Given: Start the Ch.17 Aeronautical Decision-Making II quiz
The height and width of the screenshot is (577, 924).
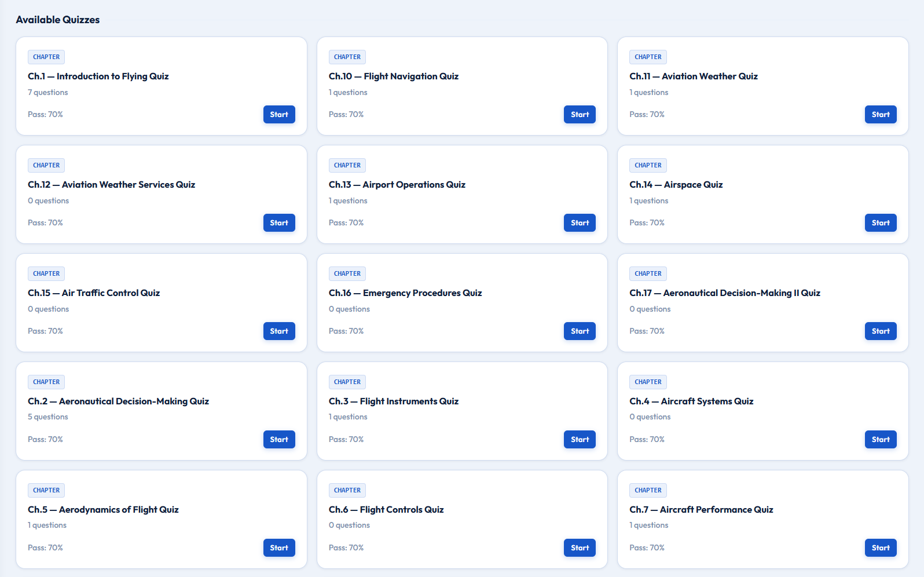Looking at the screenshot, I should coord(880,331).
